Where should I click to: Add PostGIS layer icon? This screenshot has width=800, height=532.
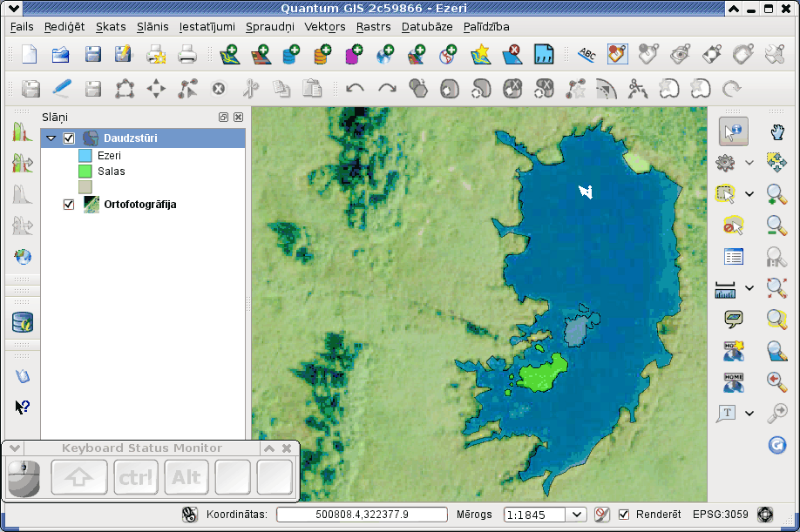[x=291, y=55]
